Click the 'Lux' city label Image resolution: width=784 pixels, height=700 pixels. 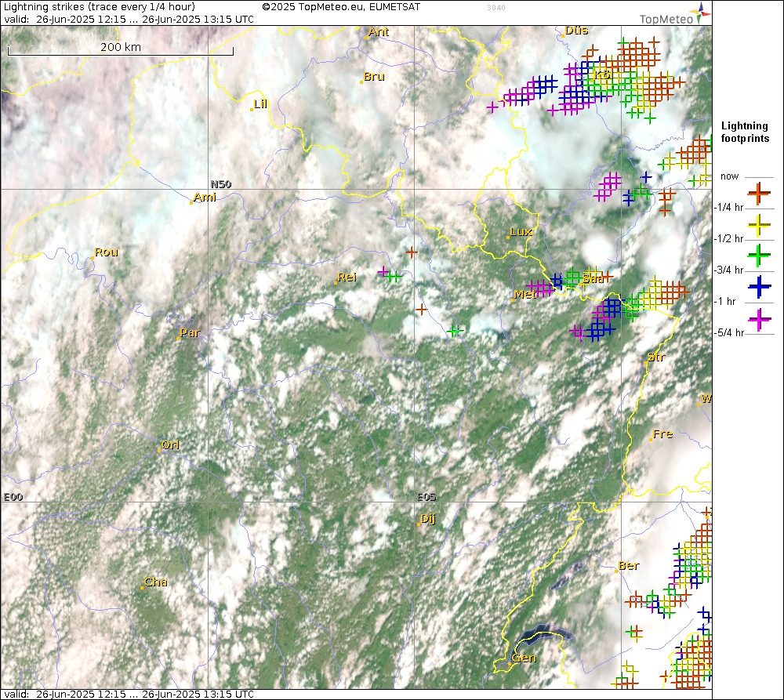pyautogui.click(x=521, y=232)
